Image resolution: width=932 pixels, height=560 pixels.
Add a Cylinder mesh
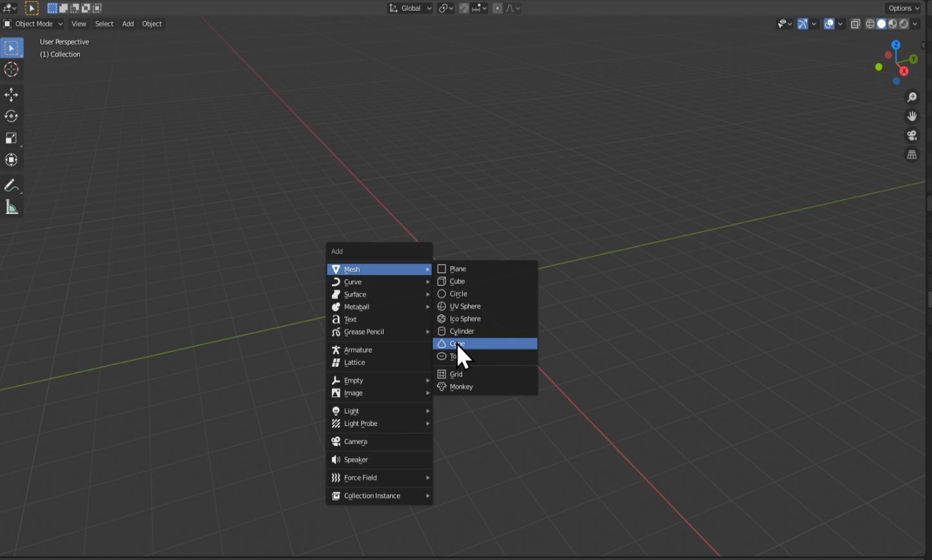[x=485, y=331]
